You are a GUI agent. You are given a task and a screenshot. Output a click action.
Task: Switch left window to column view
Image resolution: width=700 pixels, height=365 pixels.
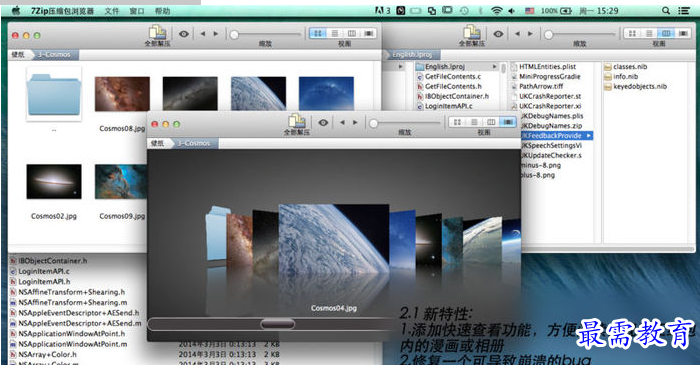point(352,33)
